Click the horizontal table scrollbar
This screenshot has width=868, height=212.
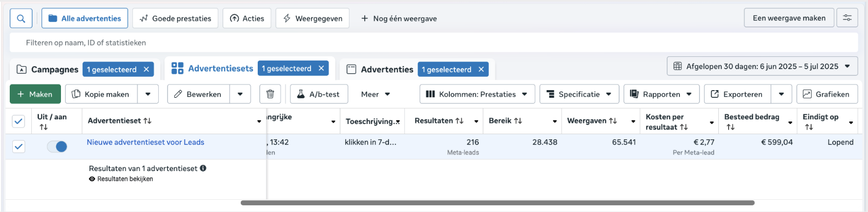coord(498,203)
